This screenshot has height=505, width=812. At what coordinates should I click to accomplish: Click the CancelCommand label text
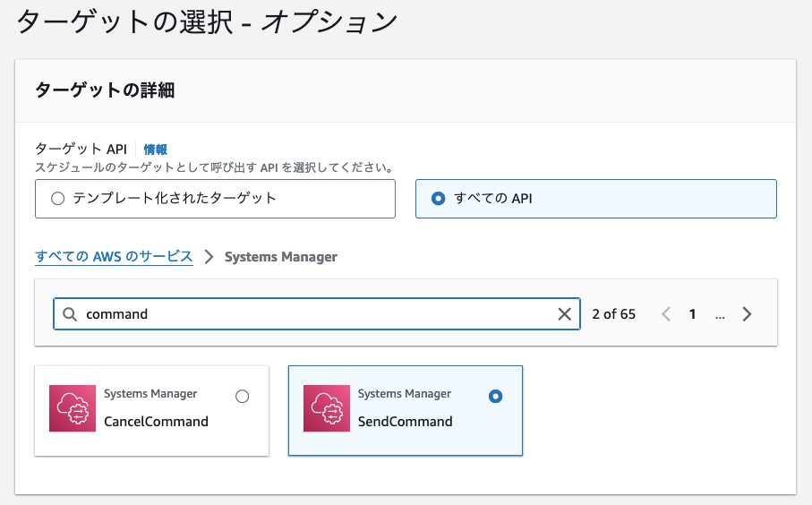coord(156,422)
